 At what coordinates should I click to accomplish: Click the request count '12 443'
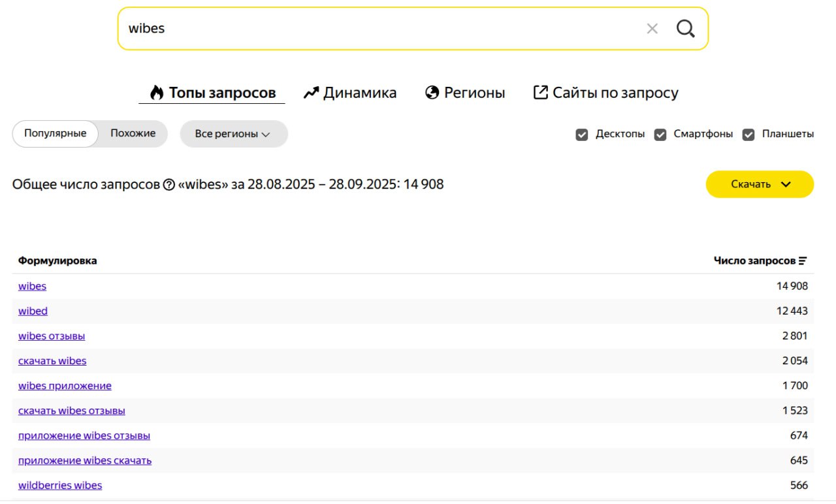point(792,311)
